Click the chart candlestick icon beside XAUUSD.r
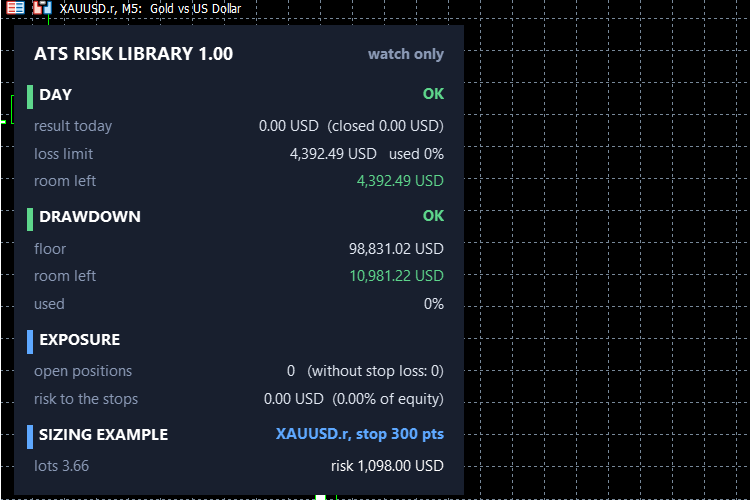 pos(42,7)
